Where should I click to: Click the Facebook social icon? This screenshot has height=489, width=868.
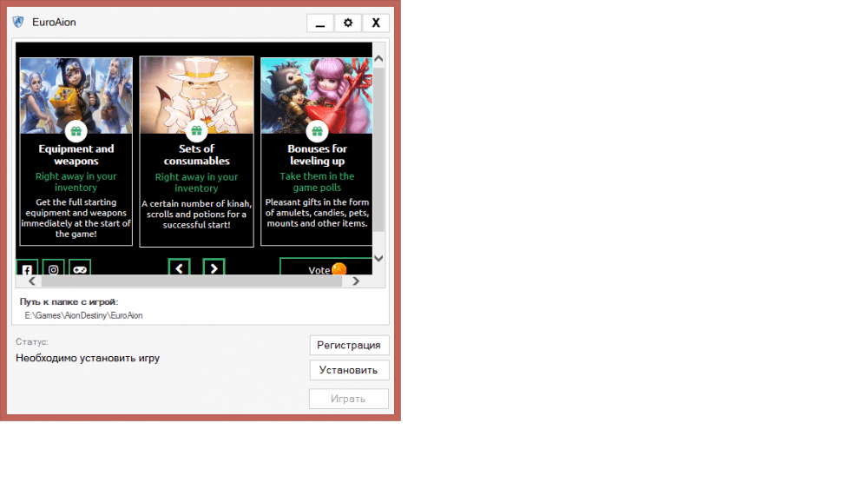pos(27,269)
